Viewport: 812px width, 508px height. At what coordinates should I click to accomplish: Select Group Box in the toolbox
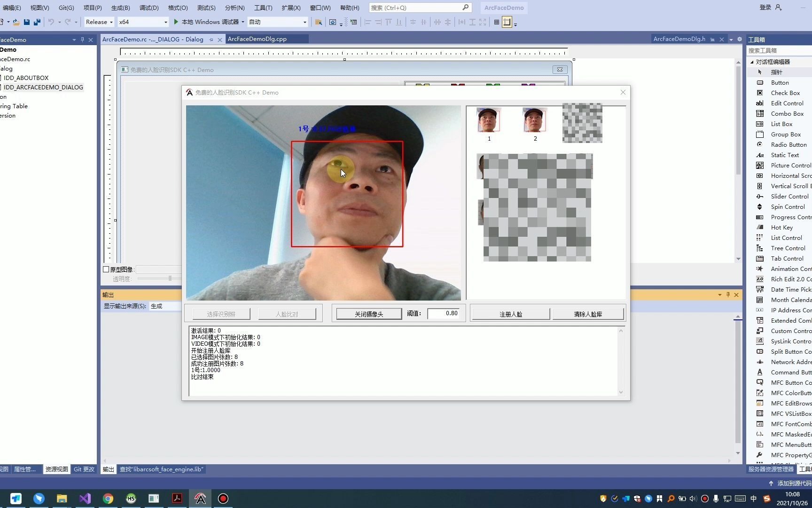[786, 134]
